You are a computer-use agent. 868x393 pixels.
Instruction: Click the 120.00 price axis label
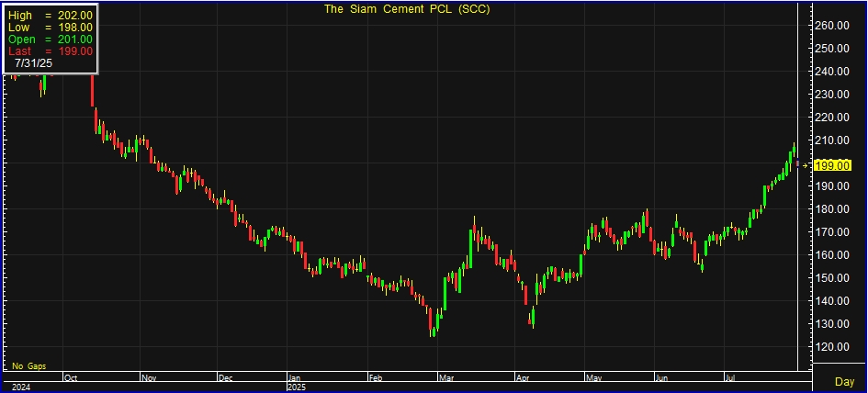coord(832,347)
